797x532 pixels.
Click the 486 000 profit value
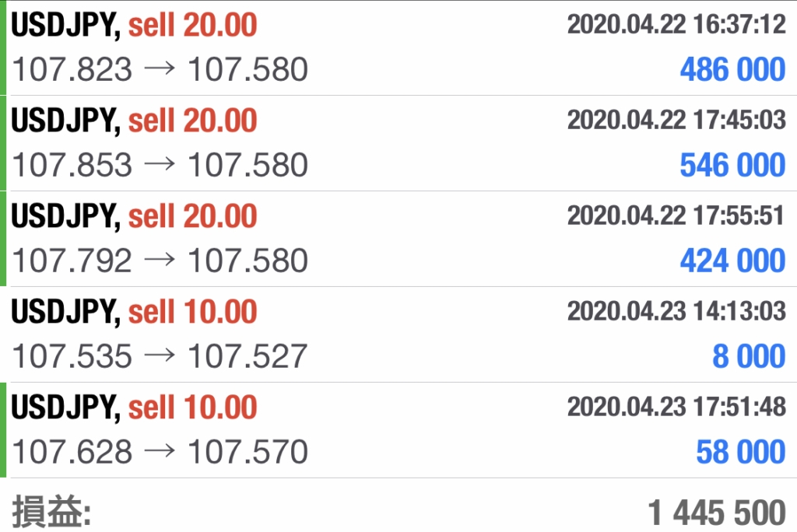[732, 69]
